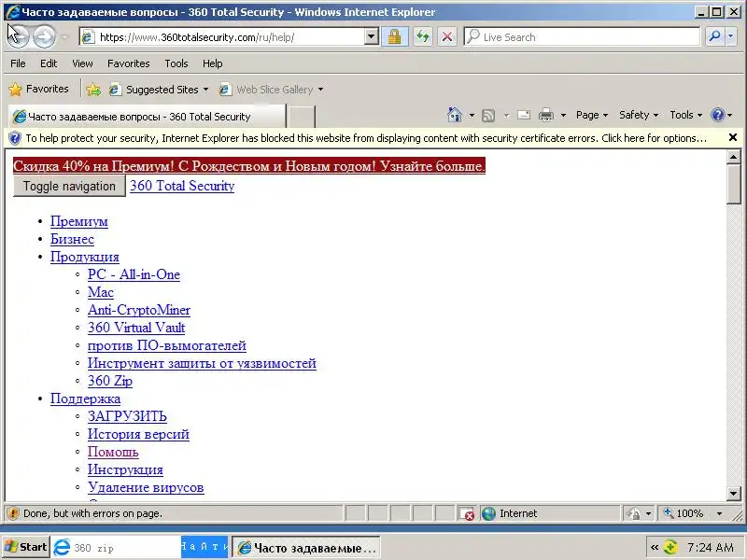Viewport: 747px width, 560px height.
Task: Open the Favorites menu
Action: pyautogui.click(x=129, y=63)
